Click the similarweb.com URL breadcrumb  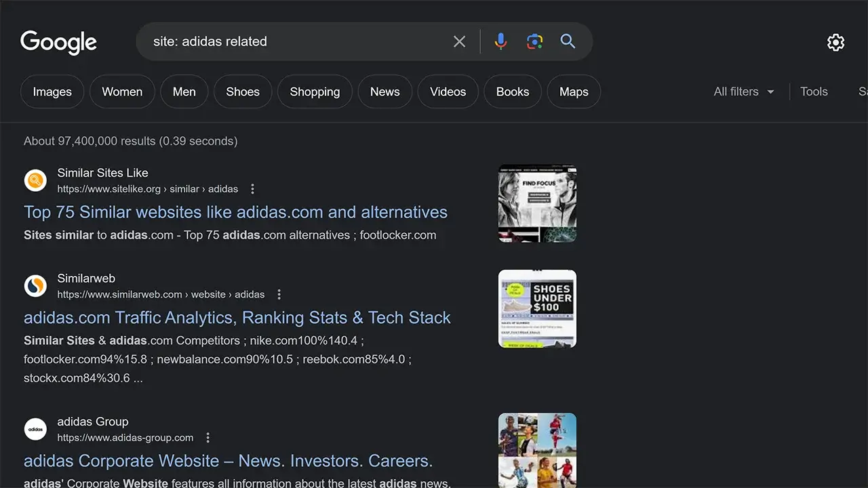[x=161, y=295]
